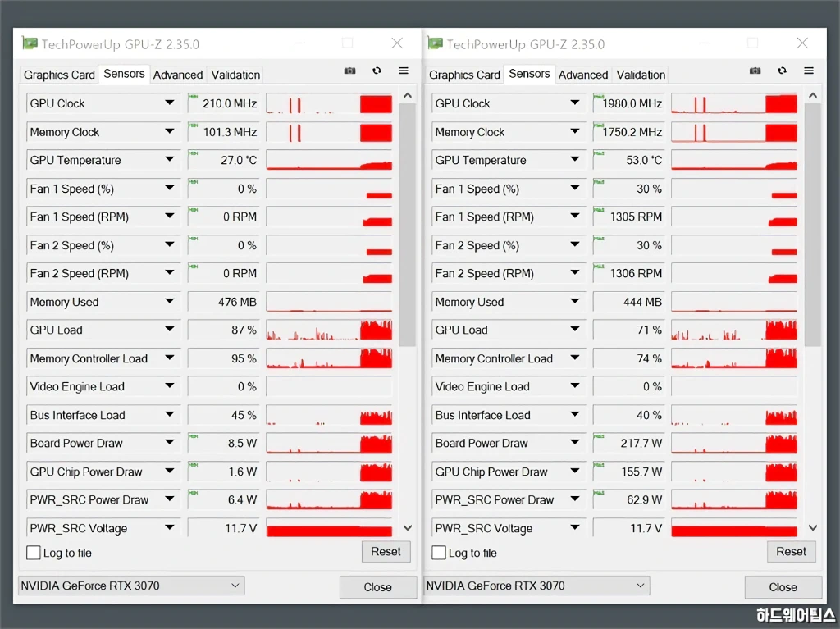Viewport: 840px width, 629px height.
Task: Switch to Graphics Card tab in left window
Action: click(59, 75)
